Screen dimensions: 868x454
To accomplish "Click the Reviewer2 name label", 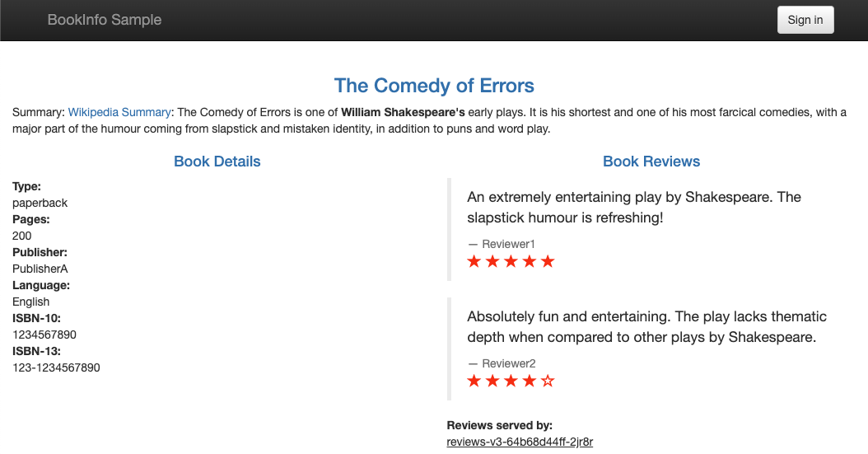I will pos(508,363).
